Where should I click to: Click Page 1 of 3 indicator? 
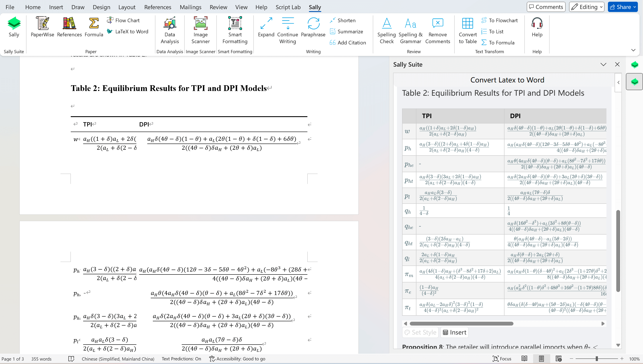coord(13,359)
